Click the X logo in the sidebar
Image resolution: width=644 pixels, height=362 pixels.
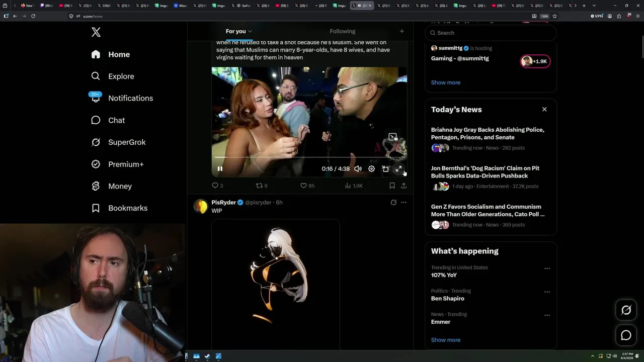(x=96, y=32)
